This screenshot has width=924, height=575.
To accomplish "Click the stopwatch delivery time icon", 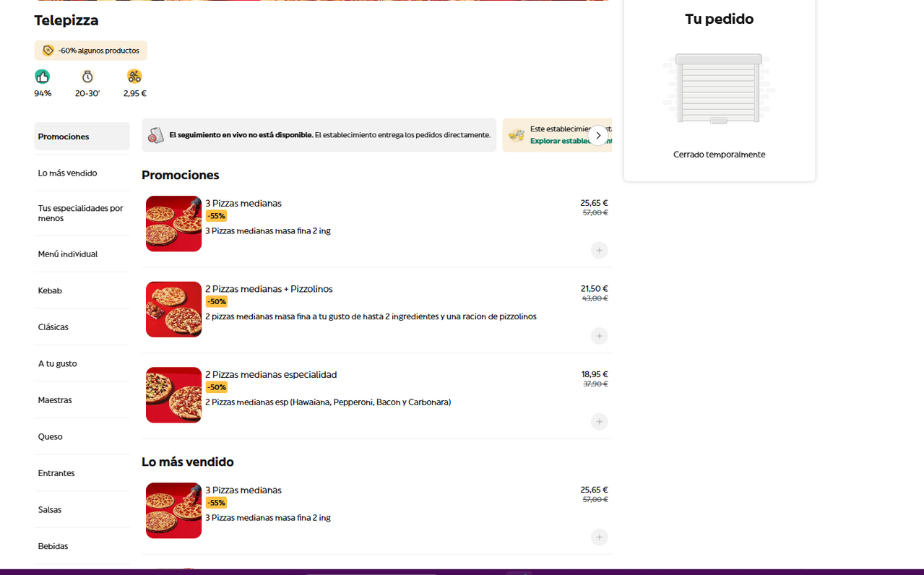I will pyautogui.click(x=87, y=77).
